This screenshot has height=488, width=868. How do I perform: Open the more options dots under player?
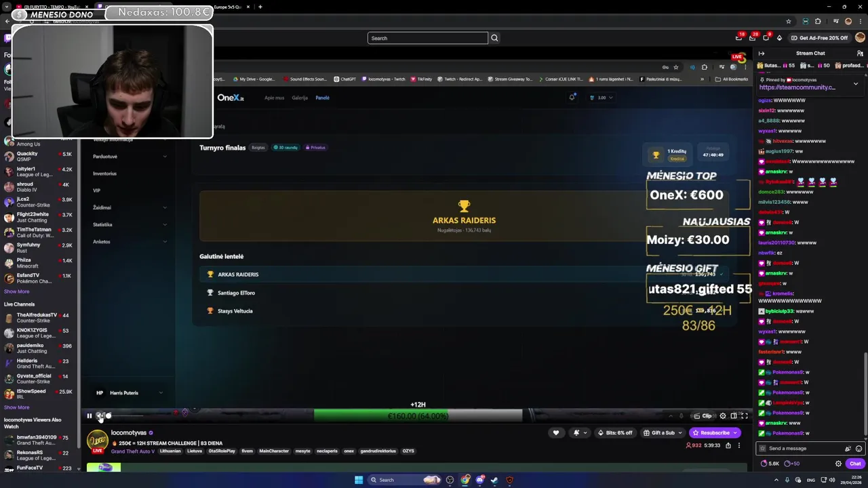[739, 445]
